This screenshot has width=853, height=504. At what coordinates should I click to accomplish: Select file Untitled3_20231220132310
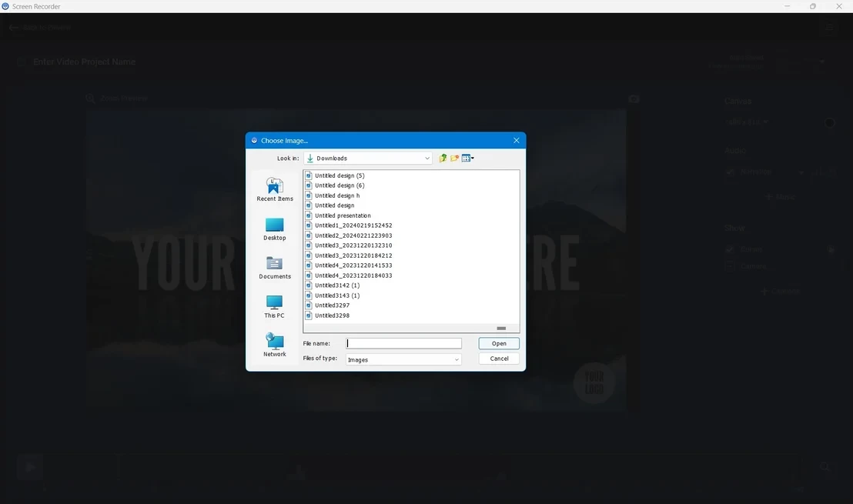tap(353, 245)
